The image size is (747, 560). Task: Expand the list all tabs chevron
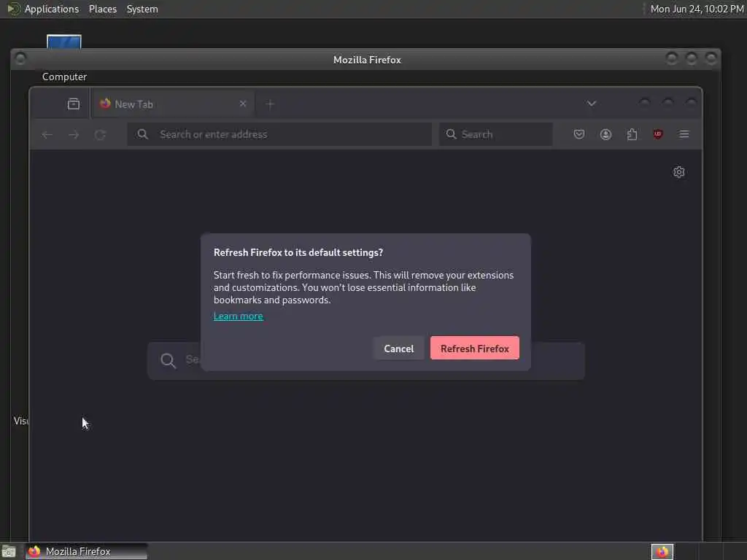(591, 104)
